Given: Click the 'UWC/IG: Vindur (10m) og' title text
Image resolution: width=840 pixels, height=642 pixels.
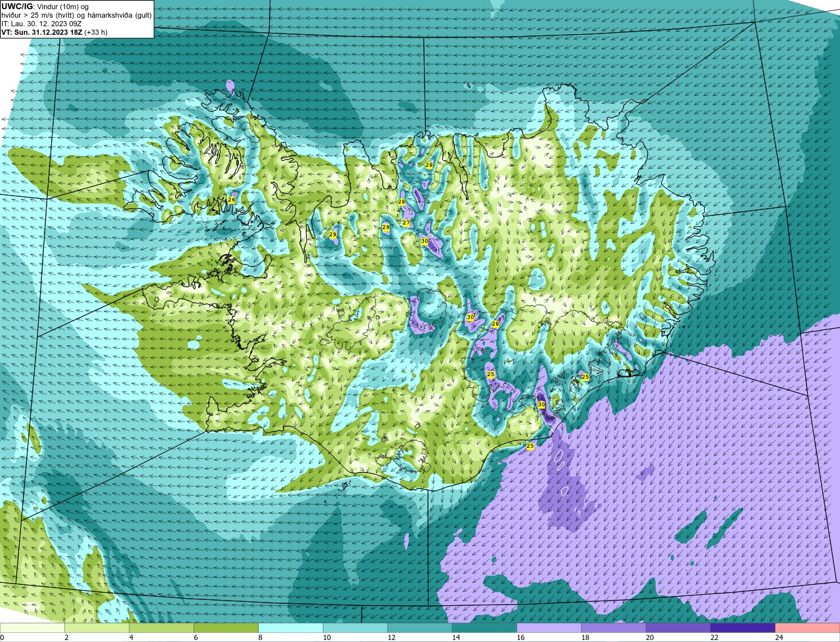Looking at the screenshot, I should click(45, 7).
